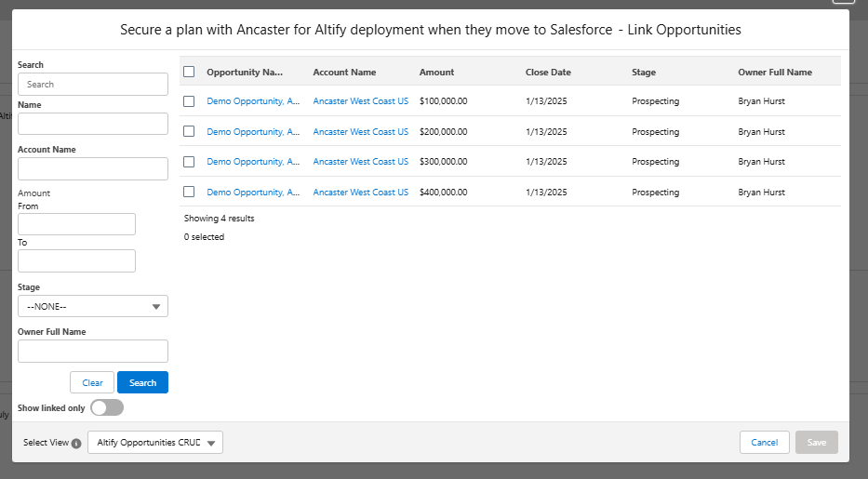Open the Altify Opportunities CRUD view dropdown
This screenshot has width=868, height=479.
click(155, 443)
